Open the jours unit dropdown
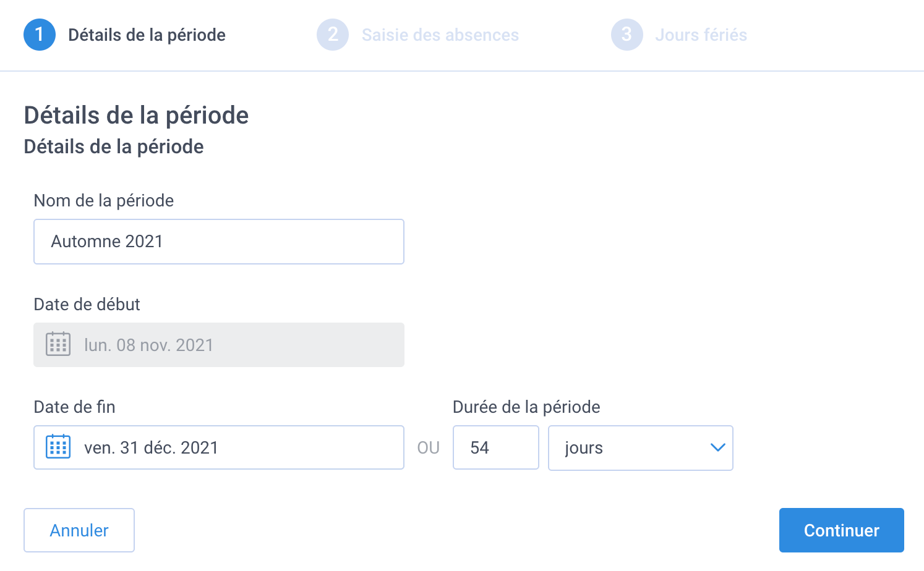This screenshot has width=924, height=571. click(x=641, y=448)
